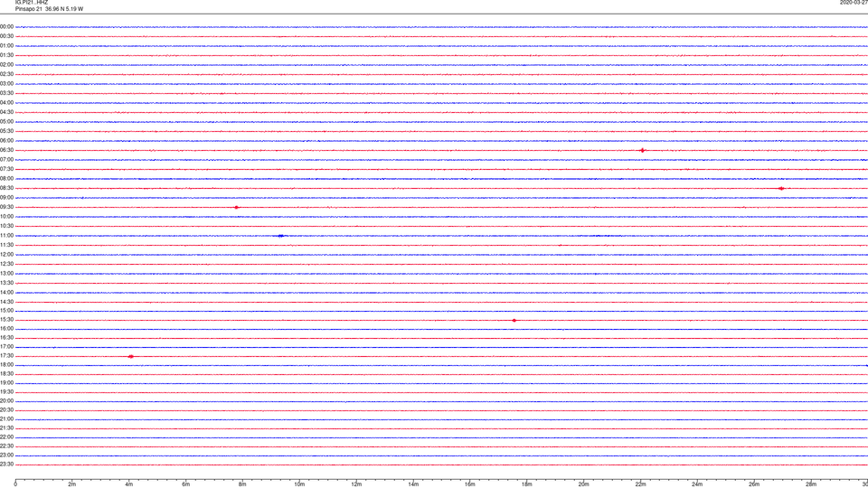Click the 02:00 row time label

pyautogui.click(x=6, y=65)
